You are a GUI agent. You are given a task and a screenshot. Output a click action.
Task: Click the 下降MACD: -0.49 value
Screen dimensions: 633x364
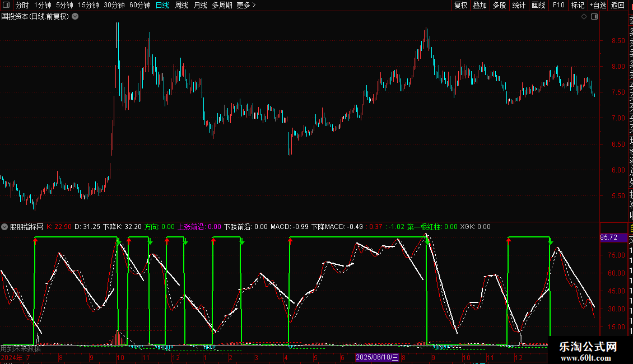coord(337,227)
